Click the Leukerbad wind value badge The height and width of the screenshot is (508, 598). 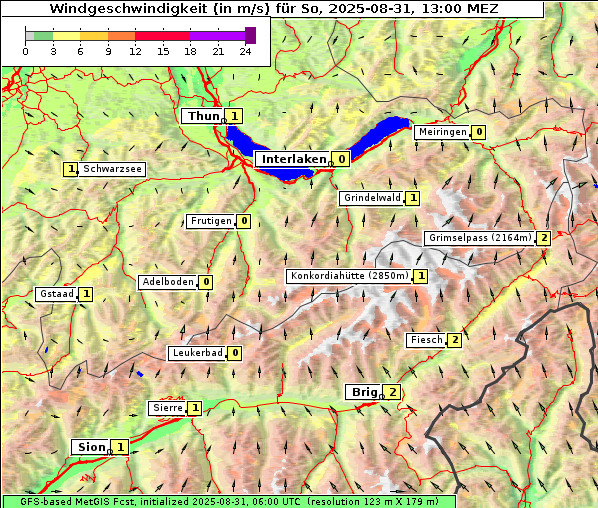(235, 353)
